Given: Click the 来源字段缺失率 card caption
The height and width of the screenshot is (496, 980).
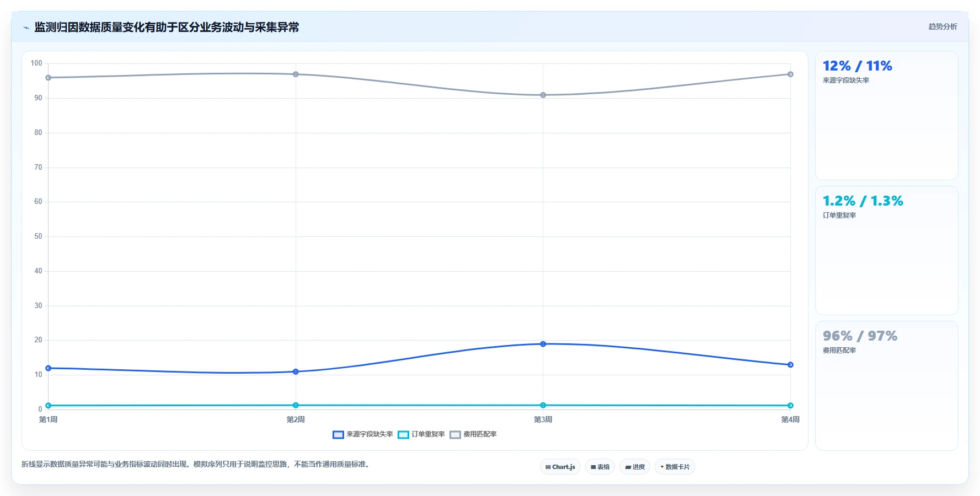Looking at the screenshot, I should 846,80.
